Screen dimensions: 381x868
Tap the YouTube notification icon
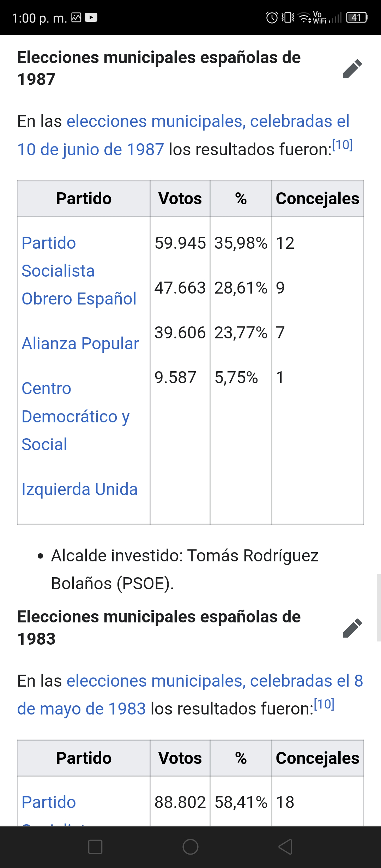91,17
